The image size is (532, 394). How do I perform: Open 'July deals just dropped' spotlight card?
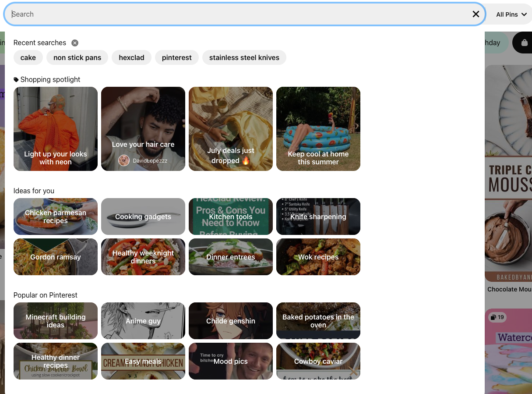231,129
